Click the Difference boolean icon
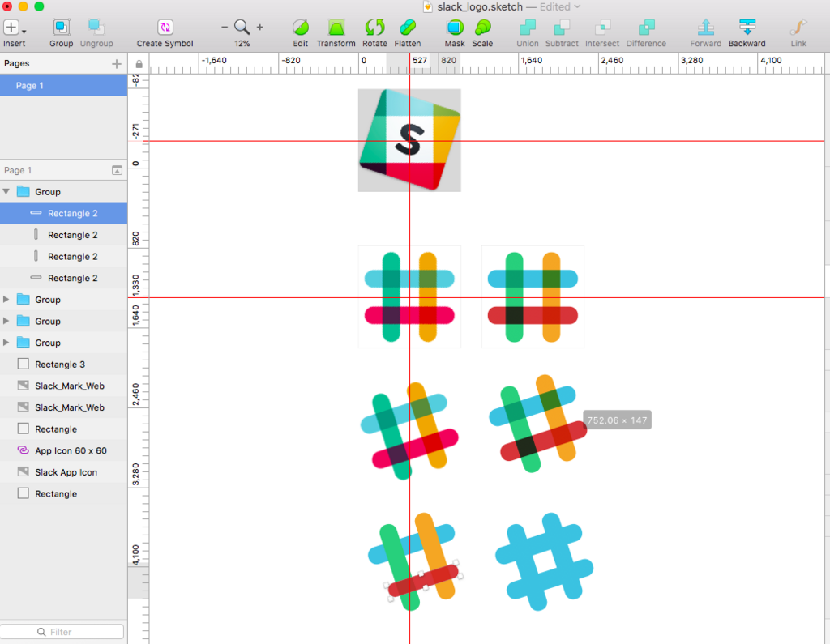Image resolution: width=830 pixels, height=644 pixels. [646, 28]
